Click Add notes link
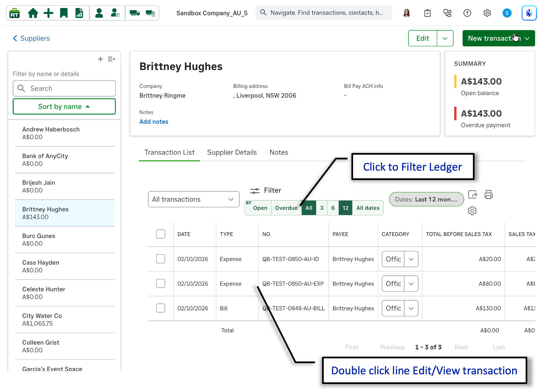The height and width of the screenshot is (392, 544). (154, 122)
